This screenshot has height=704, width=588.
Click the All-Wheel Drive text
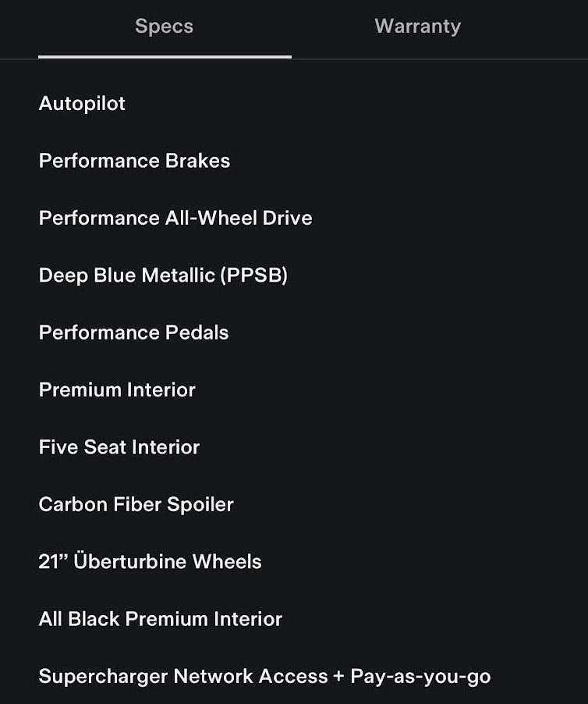pyautogui.click(x=239, y=218)
